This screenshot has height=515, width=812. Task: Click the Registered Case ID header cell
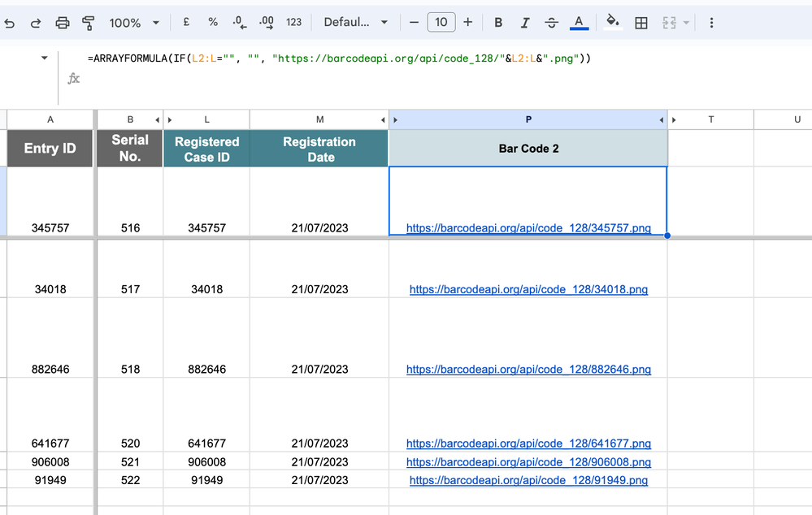206,148
